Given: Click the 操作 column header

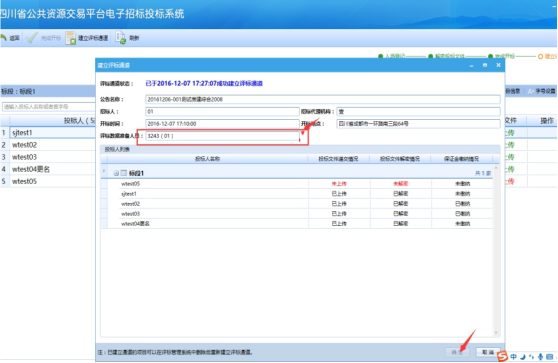Looking at the screenshot, I should coord(546,121).
